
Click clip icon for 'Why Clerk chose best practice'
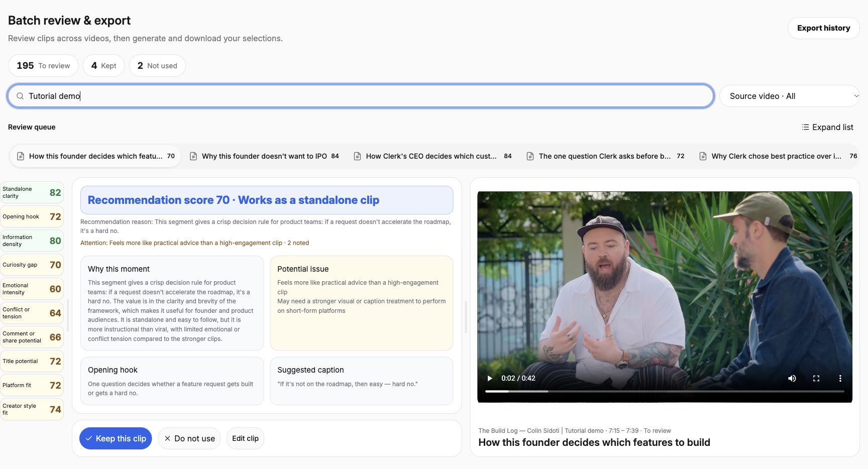point(703,156)
